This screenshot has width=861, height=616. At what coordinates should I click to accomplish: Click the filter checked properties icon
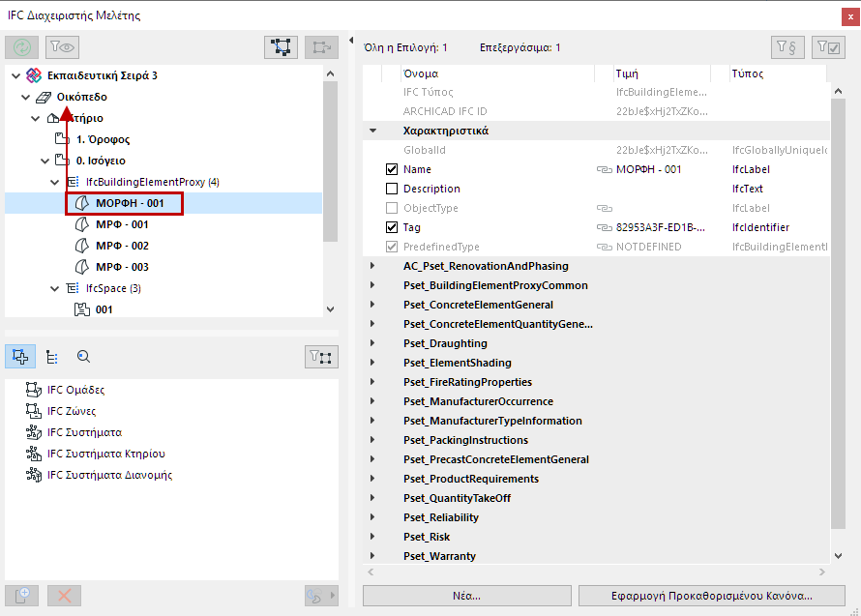(x=828, y=46)
